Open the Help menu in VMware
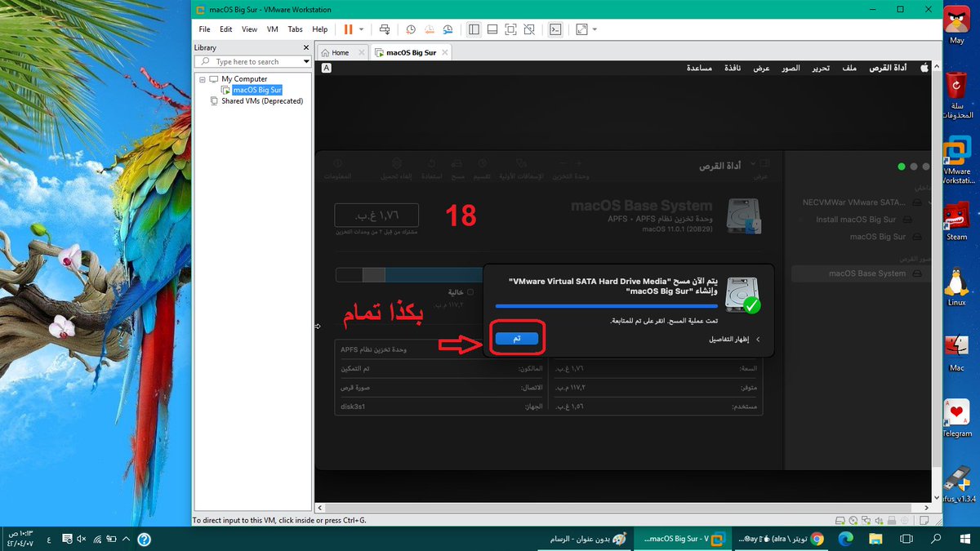This screenshot has height=551, width=980. coord(319,29)
